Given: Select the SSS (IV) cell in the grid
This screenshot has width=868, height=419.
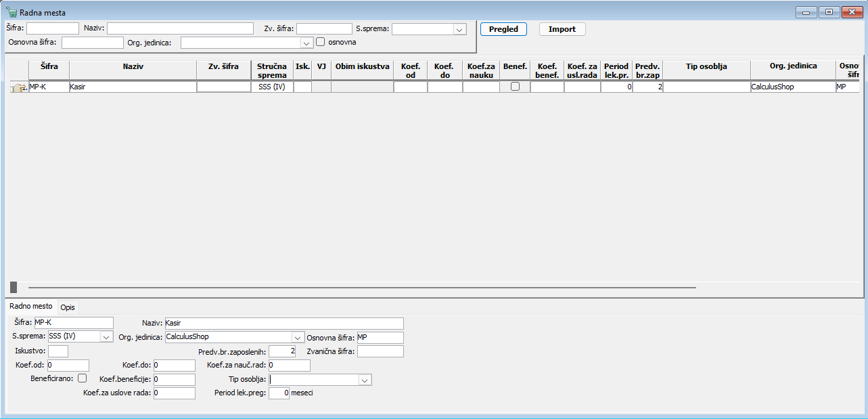Looking at the screenshot, I should pyautogui.click(x=272, y=87).
